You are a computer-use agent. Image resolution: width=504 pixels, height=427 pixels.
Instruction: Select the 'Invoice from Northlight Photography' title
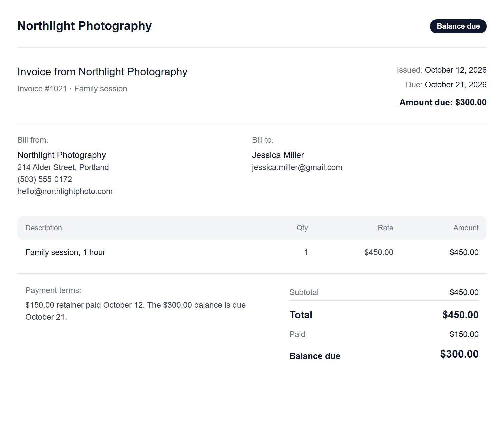pos(102,72)
